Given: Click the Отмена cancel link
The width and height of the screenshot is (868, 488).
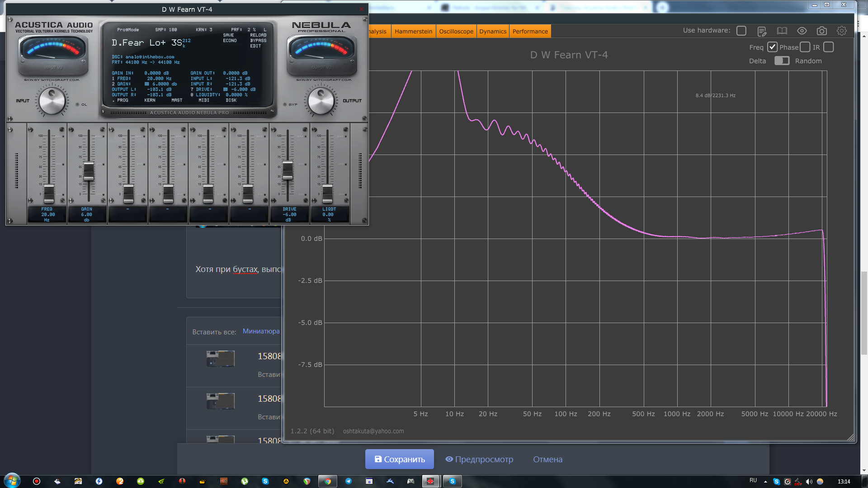Looking at the screenshot, I should 547,459.
